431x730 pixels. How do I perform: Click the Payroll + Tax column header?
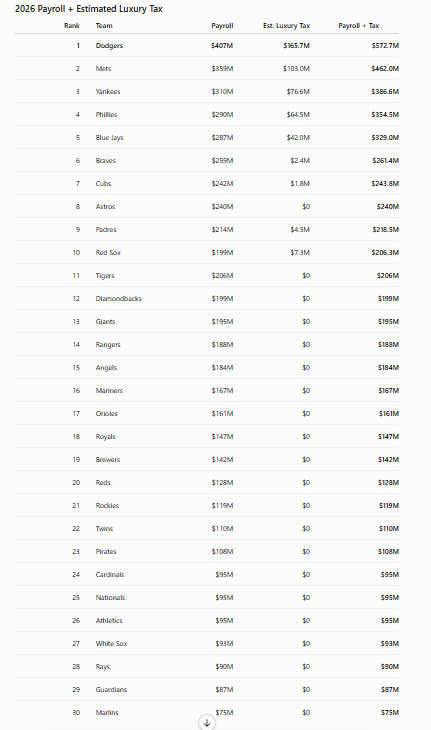pyautogui.click(x=359, y=26)
